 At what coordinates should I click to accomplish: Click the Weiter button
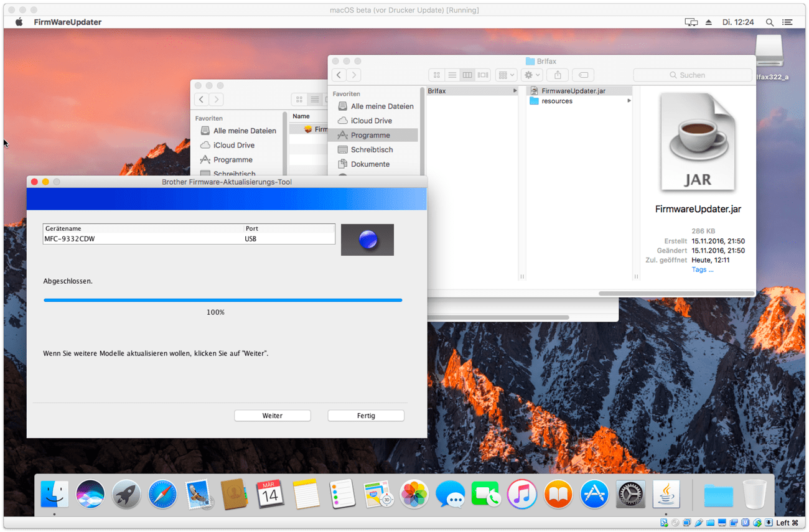(x=273, y=416)
